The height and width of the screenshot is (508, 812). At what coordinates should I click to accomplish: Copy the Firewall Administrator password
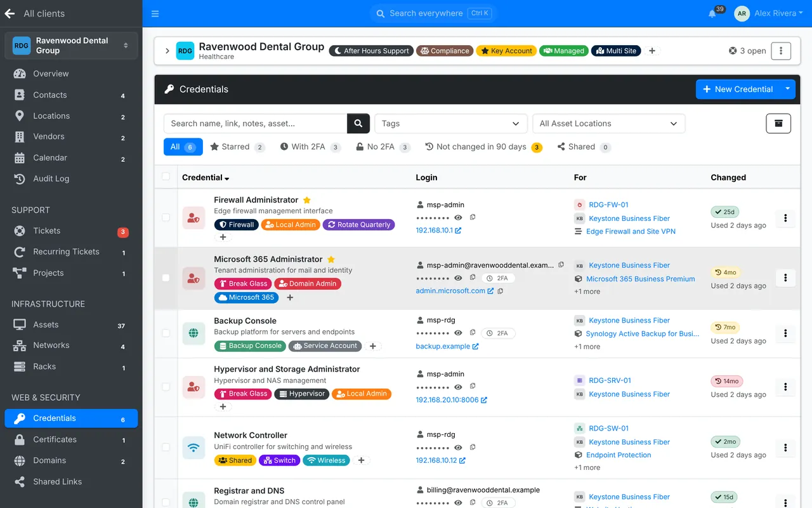coord(473,217)
